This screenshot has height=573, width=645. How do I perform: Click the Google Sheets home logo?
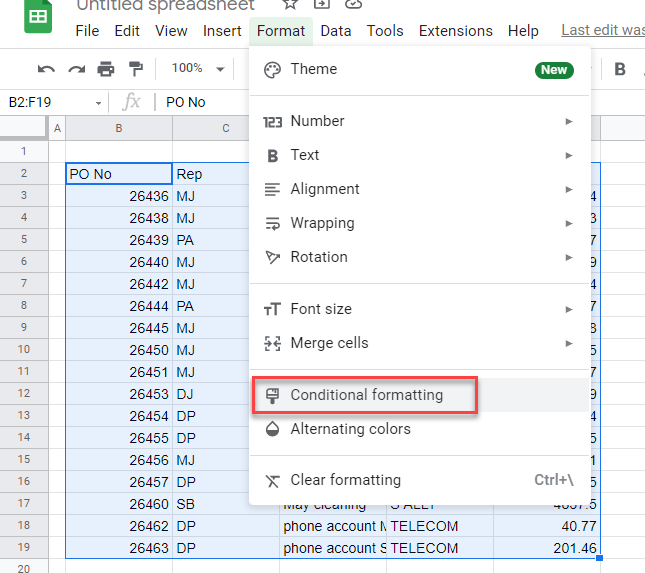(39, 17)
